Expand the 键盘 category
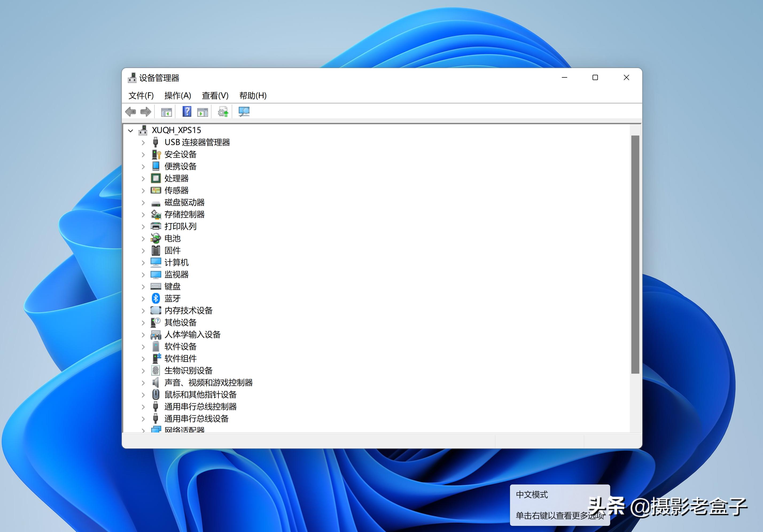 coord(143,287)
